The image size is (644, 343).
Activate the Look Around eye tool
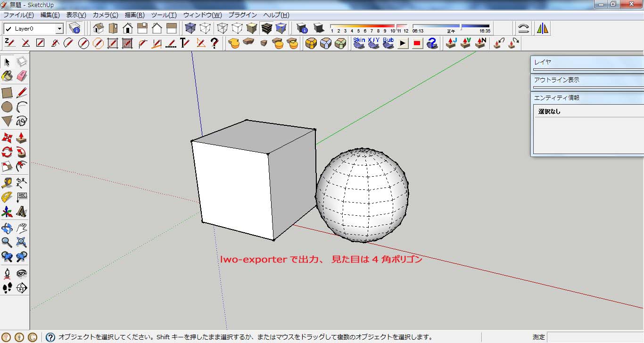22,273
